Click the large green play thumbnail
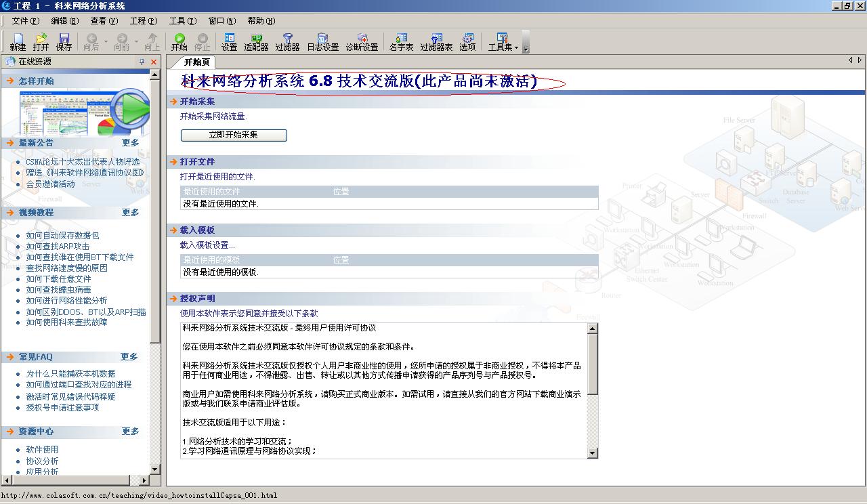The image size is (867, 504). [129, 110]
